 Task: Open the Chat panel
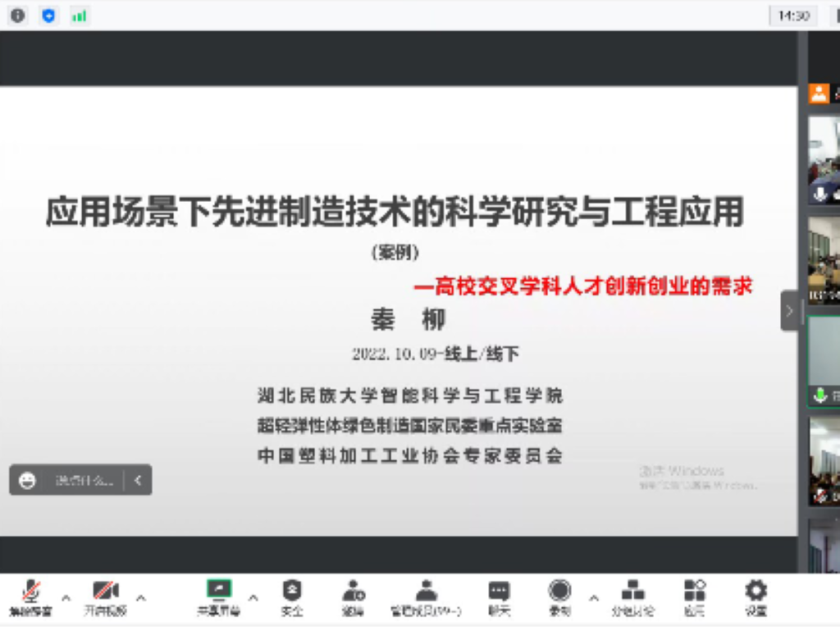[499, 597]
